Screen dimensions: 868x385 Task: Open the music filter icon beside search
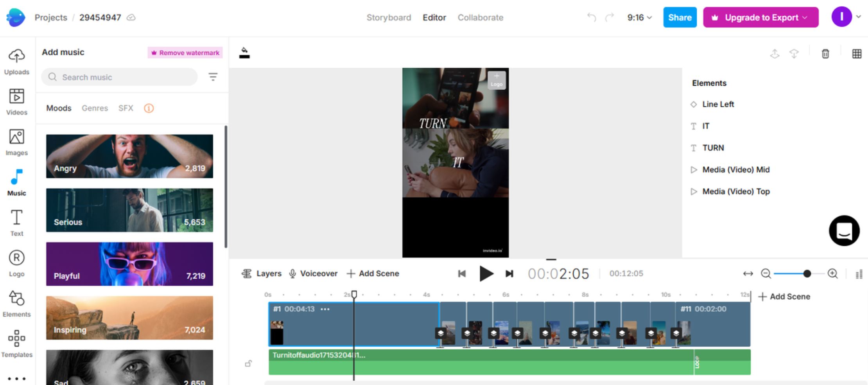click(x=213, y=77)
